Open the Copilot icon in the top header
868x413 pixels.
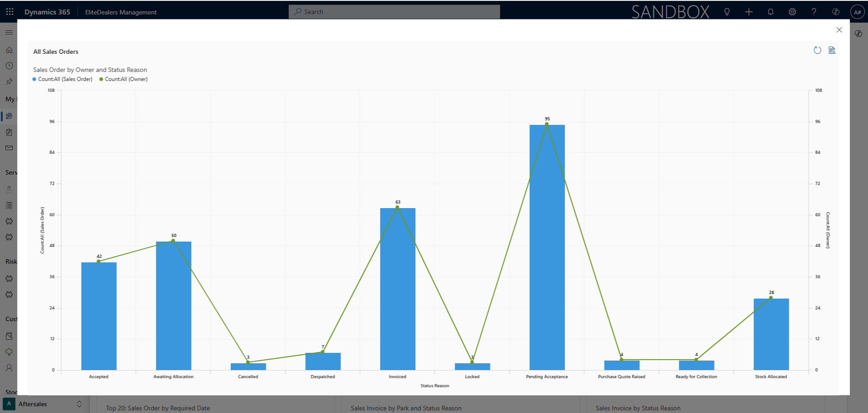pos(836,12)
